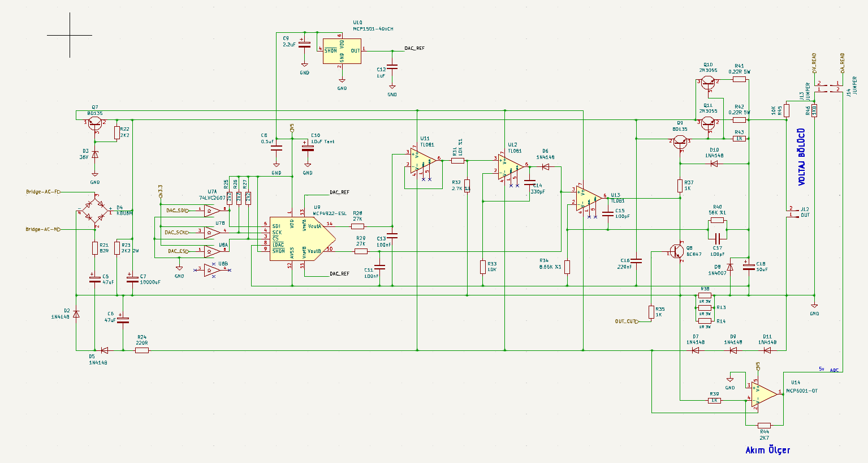Select capacitor C9 2.2uF
868x463 pixels.
(x=304, y=44)
